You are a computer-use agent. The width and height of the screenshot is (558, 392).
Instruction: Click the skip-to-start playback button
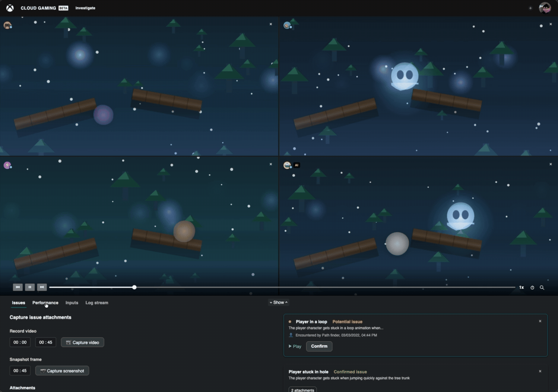(18, 287)
